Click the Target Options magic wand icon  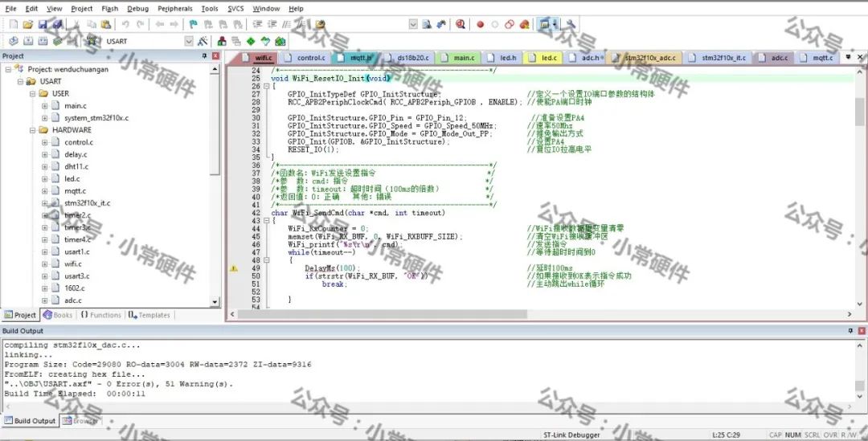coord(202,41)
